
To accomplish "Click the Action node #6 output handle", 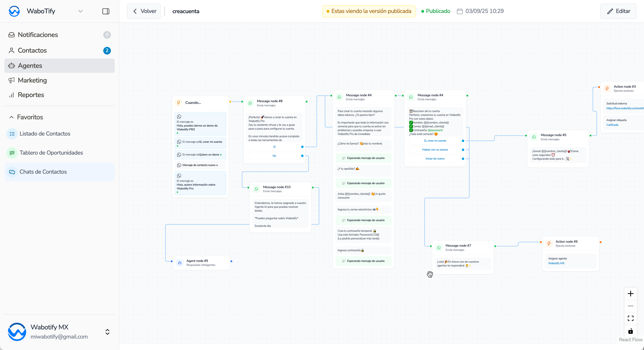I will 600,242.
